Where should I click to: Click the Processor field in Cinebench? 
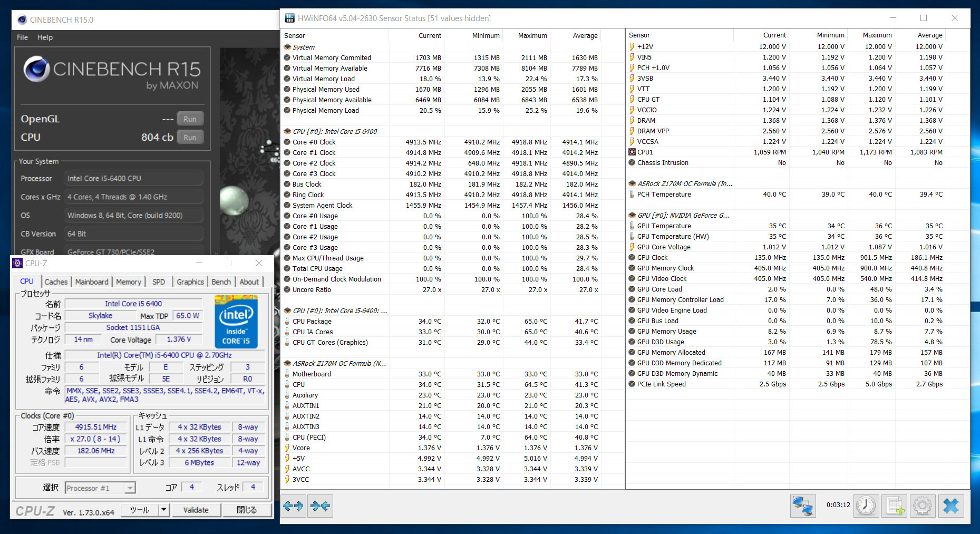(134, 179)
